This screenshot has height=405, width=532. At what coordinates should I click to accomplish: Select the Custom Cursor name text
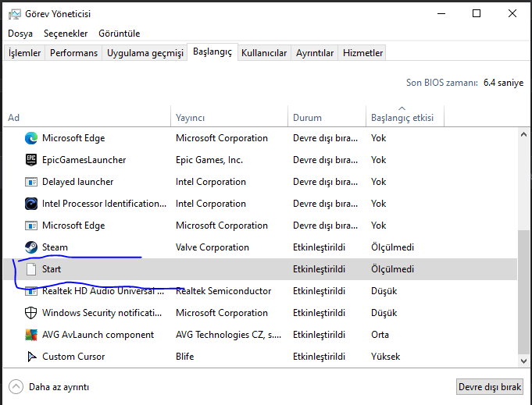coord(73,357)
